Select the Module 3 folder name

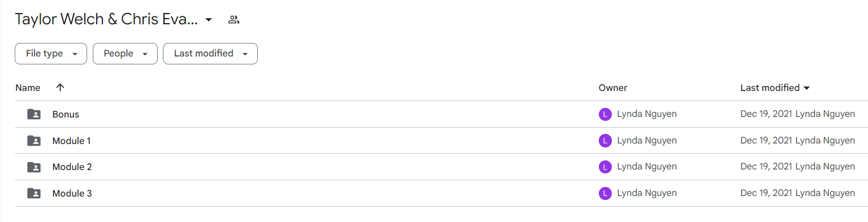72,193
